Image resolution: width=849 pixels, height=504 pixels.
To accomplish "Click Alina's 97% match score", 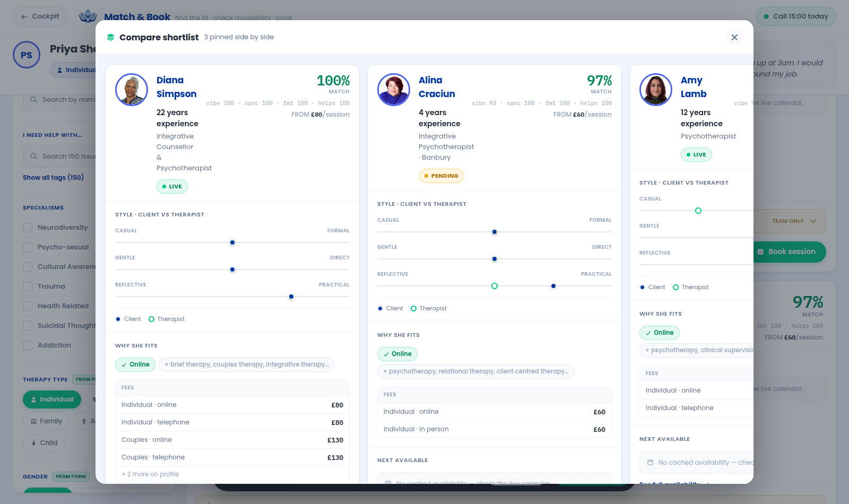I will 600,81.
